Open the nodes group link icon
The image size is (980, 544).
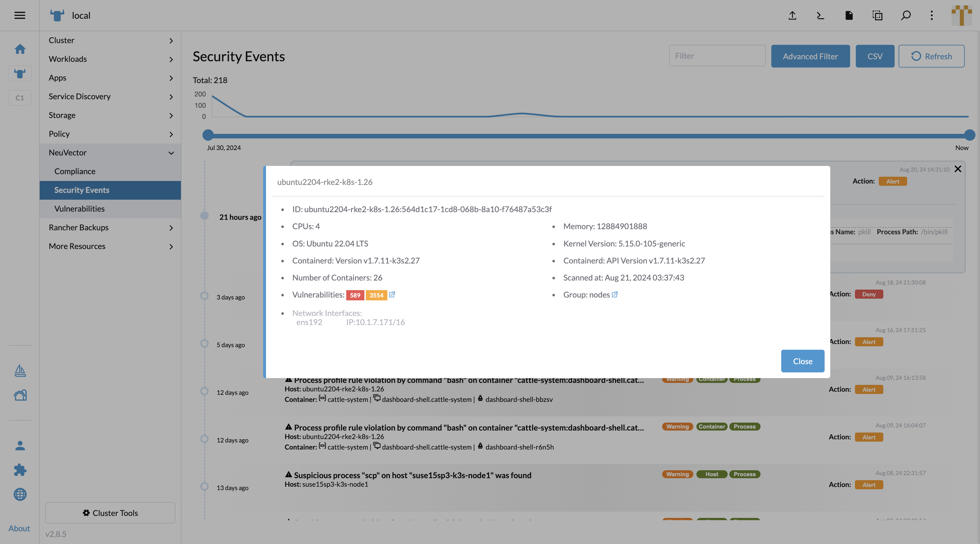point(614,294)
